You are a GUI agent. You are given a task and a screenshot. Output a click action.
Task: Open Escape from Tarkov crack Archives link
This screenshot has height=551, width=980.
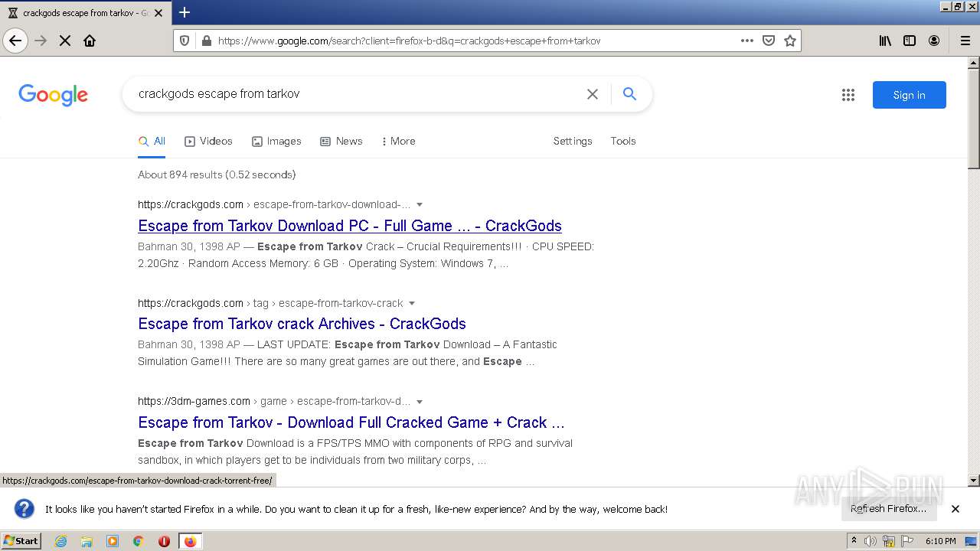(x=302, y=324)
